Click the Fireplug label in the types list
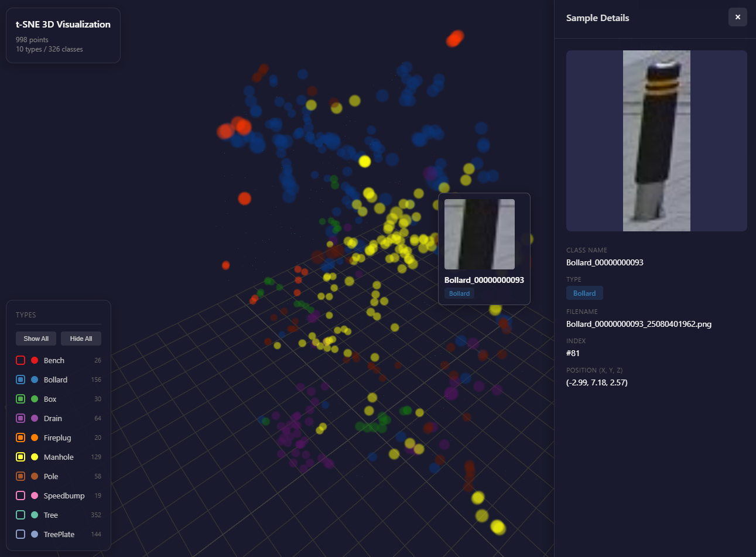 [x=57, y=438]
